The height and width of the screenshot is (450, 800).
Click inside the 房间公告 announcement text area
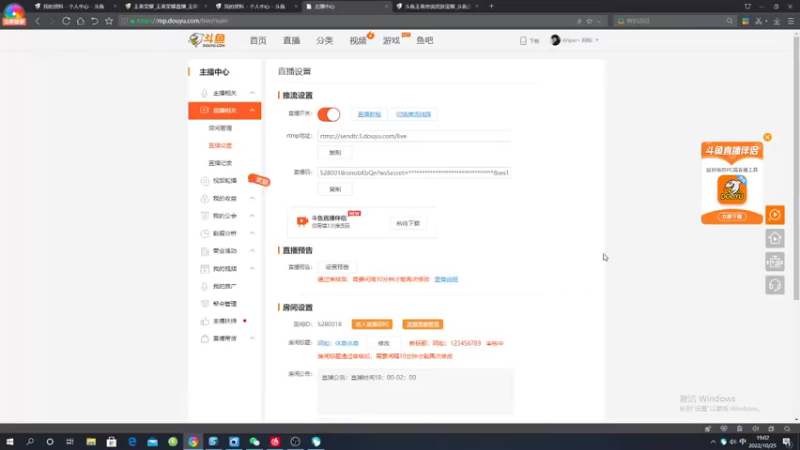pos(415,391)
